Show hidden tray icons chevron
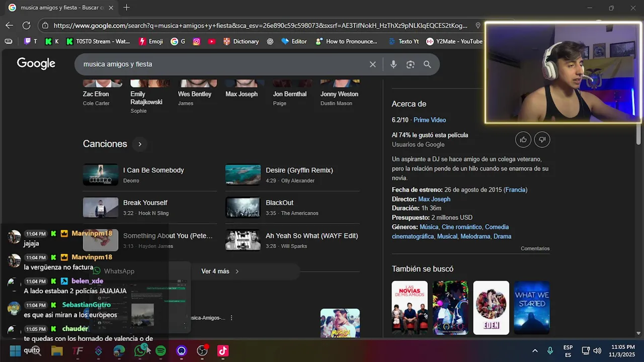 tap(535, 350)
